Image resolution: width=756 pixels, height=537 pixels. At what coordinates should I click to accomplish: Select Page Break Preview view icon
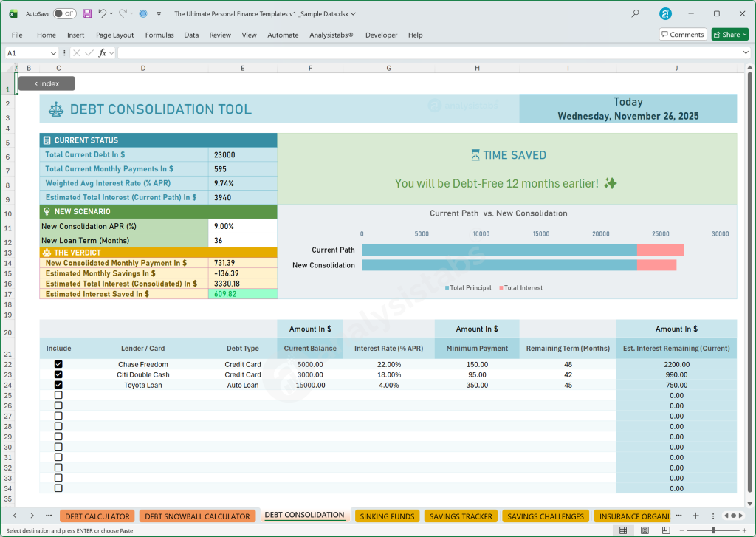tap(666, 530)
